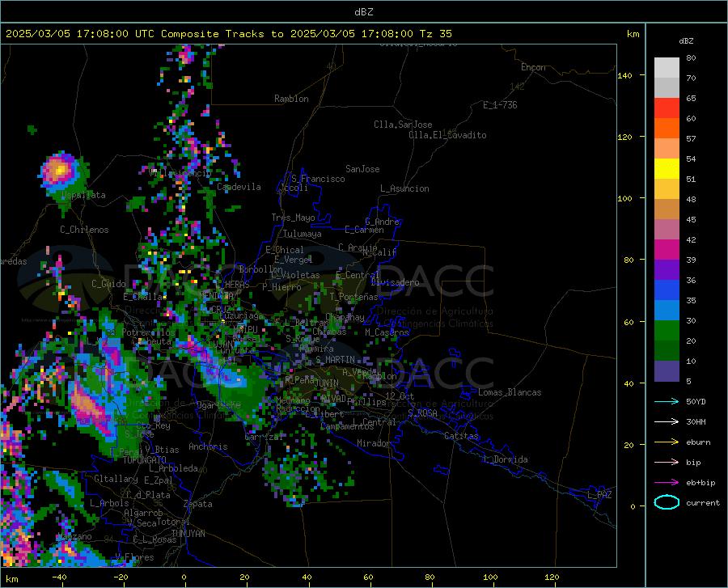The image size is (728, 588).
Task: Click the '80' value on the dBZ scale
Action: [x=691, y=58]
